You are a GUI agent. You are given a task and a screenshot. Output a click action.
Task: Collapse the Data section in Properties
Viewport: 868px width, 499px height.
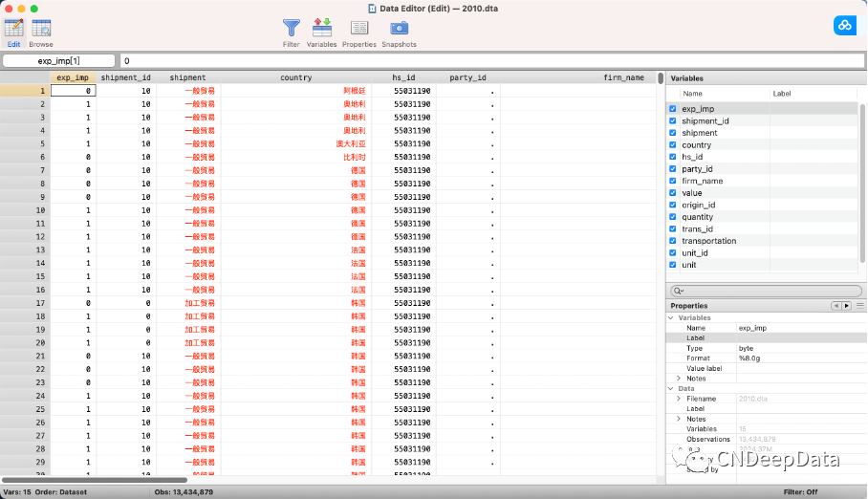click(671, 389)
